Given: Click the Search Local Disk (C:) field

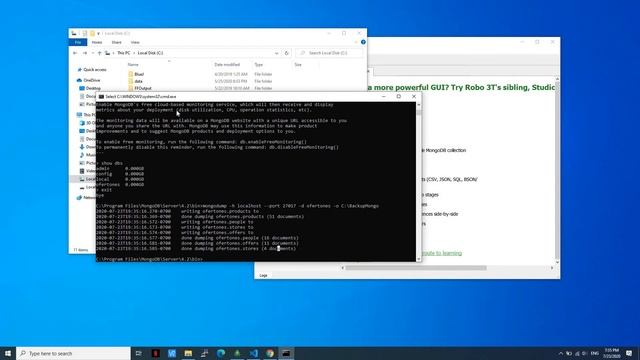Looking at the screenshot, I should (329, 53).
